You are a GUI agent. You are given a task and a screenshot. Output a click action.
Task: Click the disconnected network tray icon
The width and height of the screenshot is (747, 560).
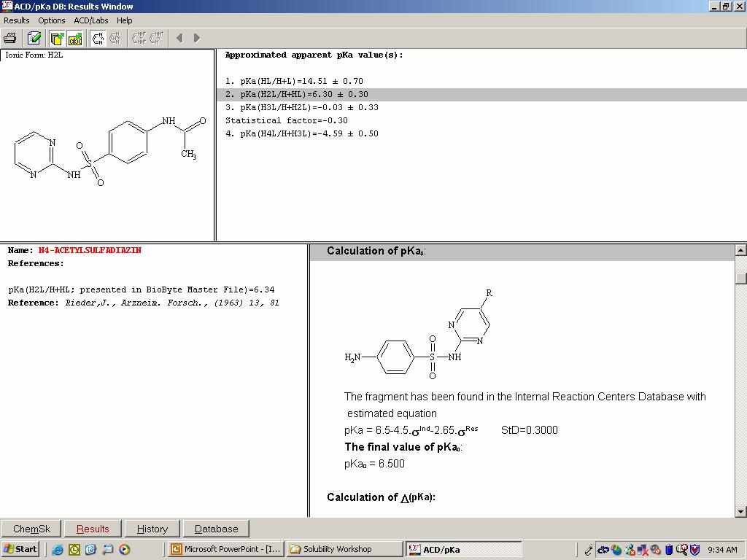pos(642,550)
